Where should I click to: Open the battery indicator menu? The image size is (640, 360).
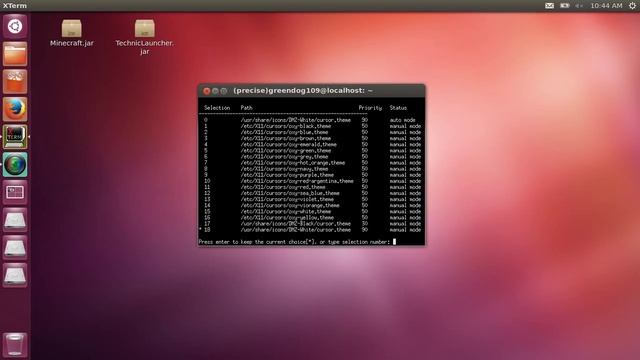tap(564, 6)
